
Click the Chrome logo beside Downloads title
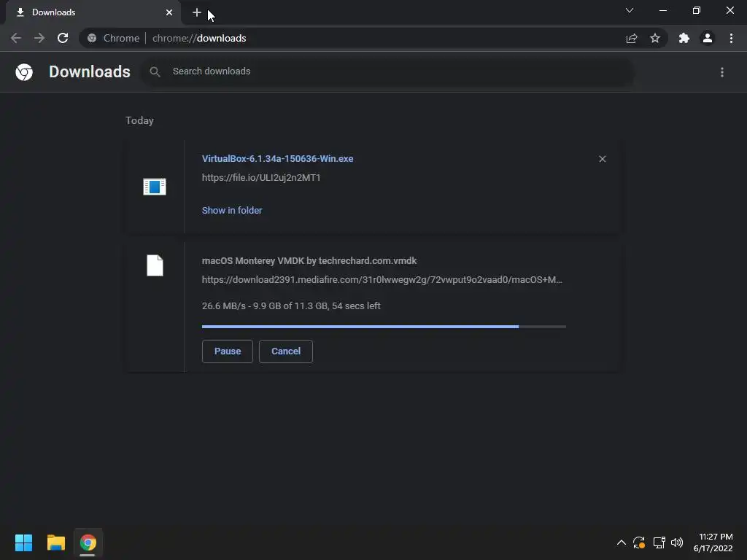(24, 72)
